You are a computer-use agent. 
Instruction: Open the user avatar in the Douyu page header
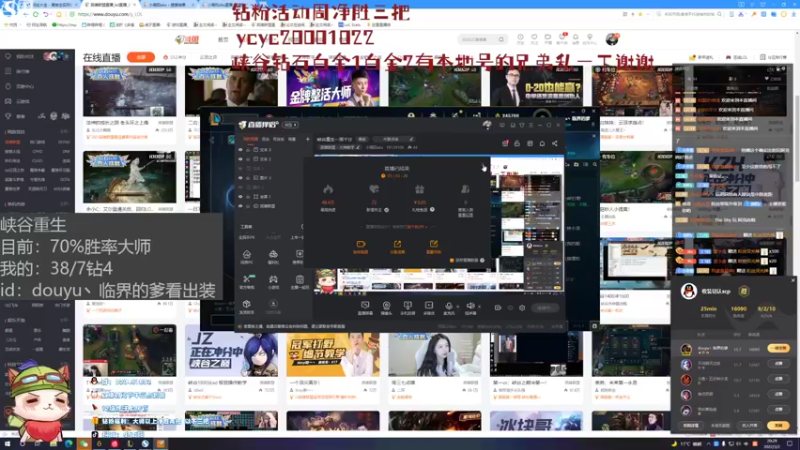pyautogui.click(x=612, y=39)
